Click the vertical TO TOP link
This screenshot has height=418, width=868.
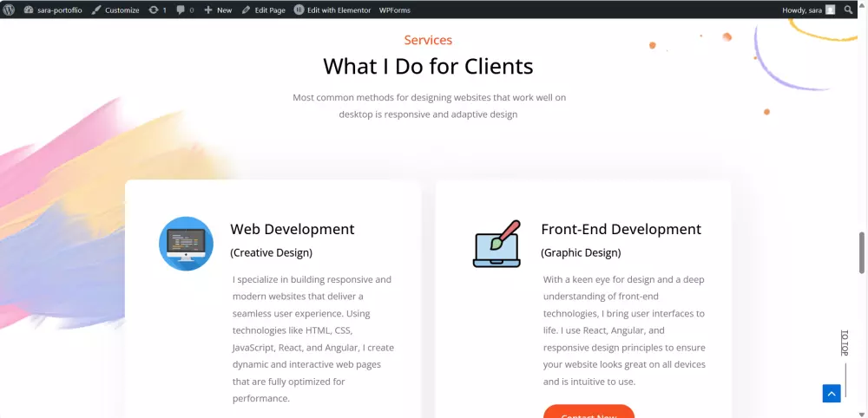click(845, 343)
